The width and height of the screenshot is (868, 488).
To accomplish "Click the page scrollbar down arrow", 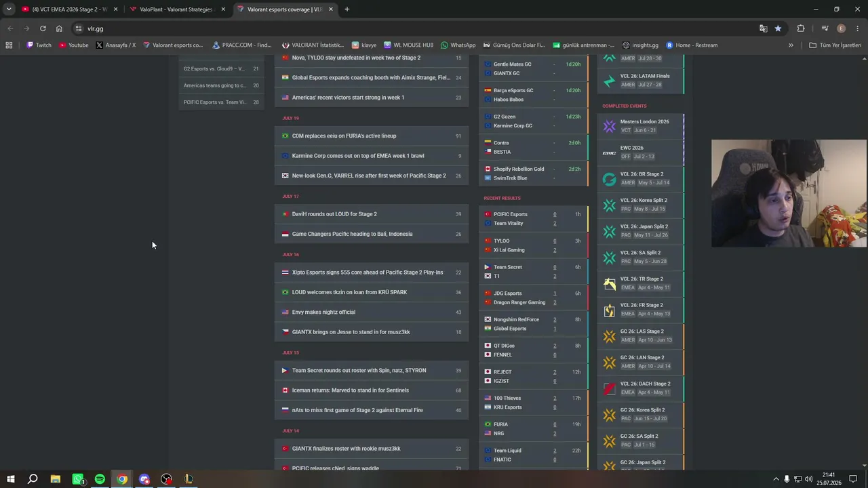I will coord(864,466).
